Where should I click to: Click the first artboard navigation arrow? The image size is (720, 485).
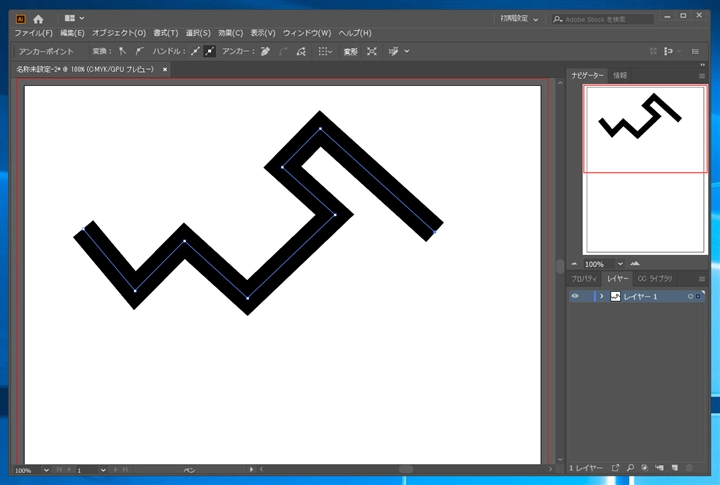[x=59, y=469]
